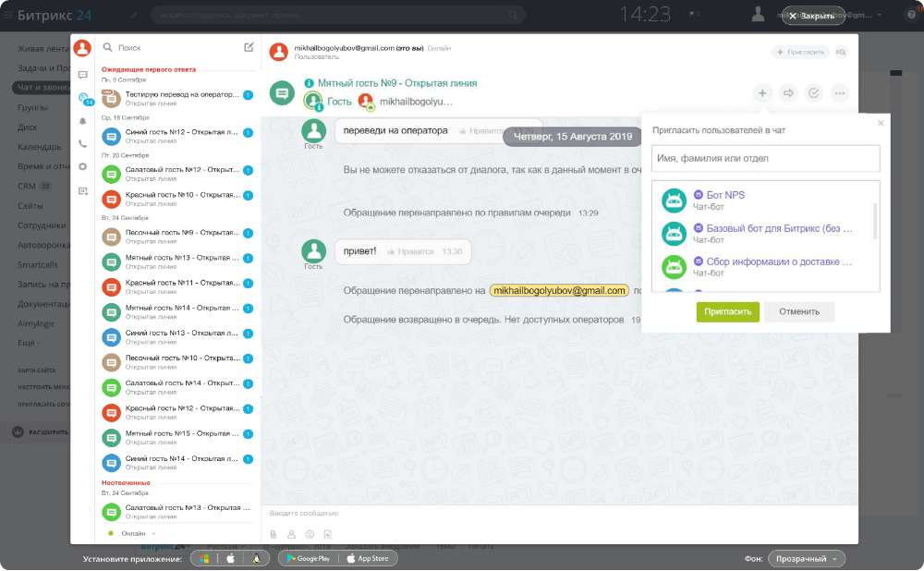Open the open lines icon with badge 14
Image resolution: width=924 pixels, height=571 pixels.
84,99
